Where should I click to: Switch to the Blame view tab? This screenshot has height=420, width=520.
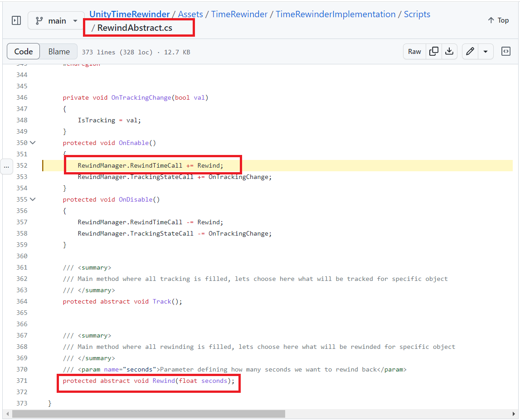[x=59, y=52]
